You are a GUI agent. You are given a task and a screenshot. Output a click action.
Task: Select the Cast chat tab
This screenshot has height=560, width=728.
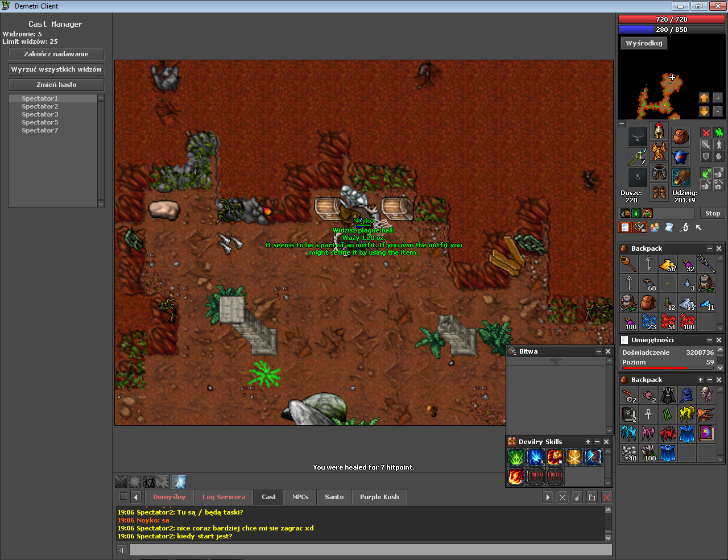click(268, 497)
